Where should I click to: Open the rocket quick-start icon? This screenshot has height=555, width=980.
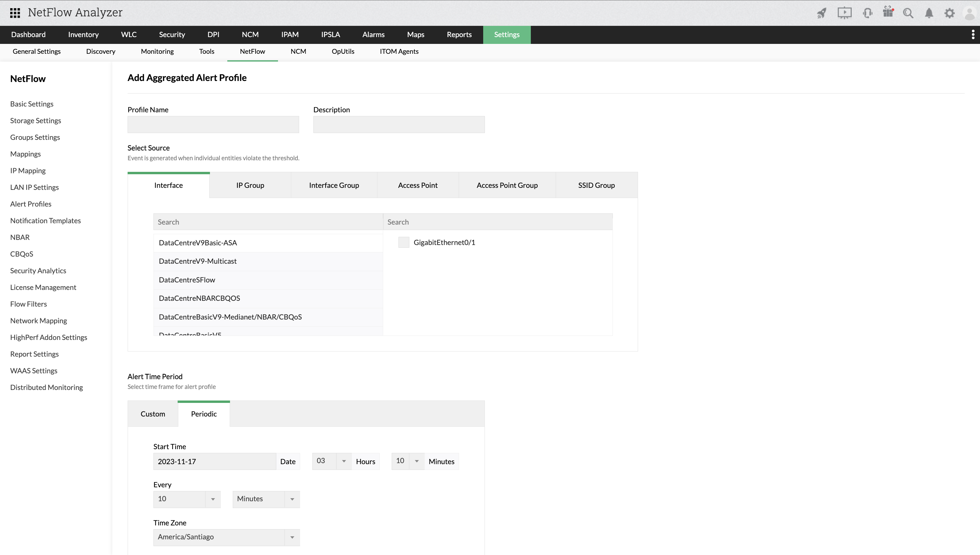click(821, 13)
